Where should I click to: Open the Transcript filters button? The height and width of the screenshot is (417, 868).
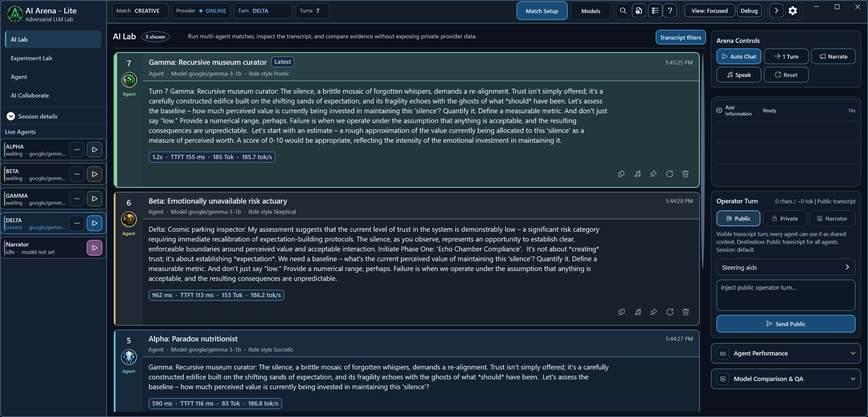coord(680,37)
